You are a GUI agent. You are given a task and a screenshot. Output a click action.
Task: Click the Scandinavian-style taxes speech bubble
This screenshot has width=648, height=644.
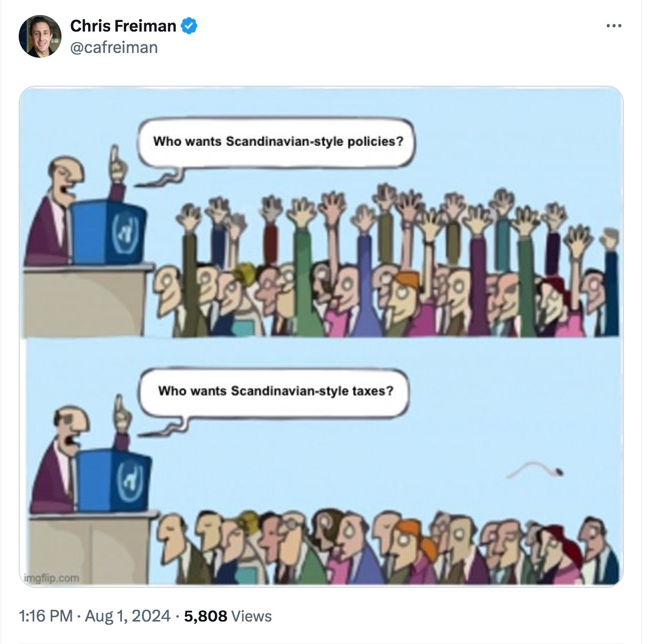[x=275, y=392]
